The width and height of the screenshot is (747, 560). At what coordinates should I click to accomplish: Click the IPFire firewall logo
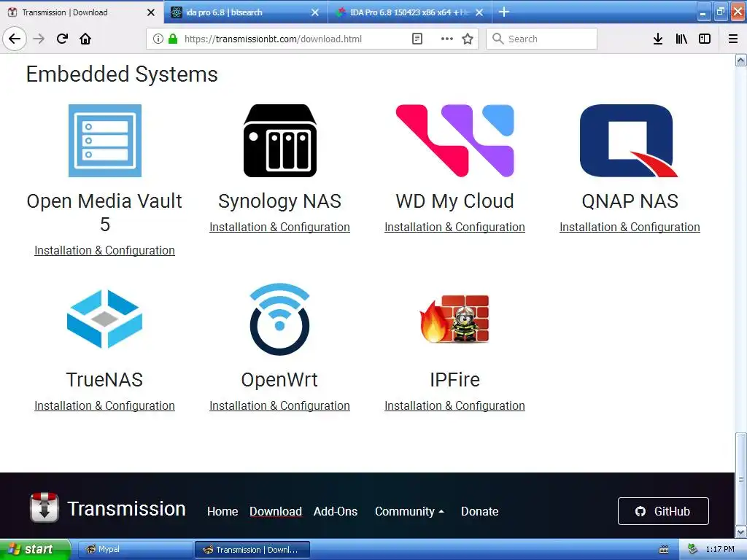[x=454, y=319]
